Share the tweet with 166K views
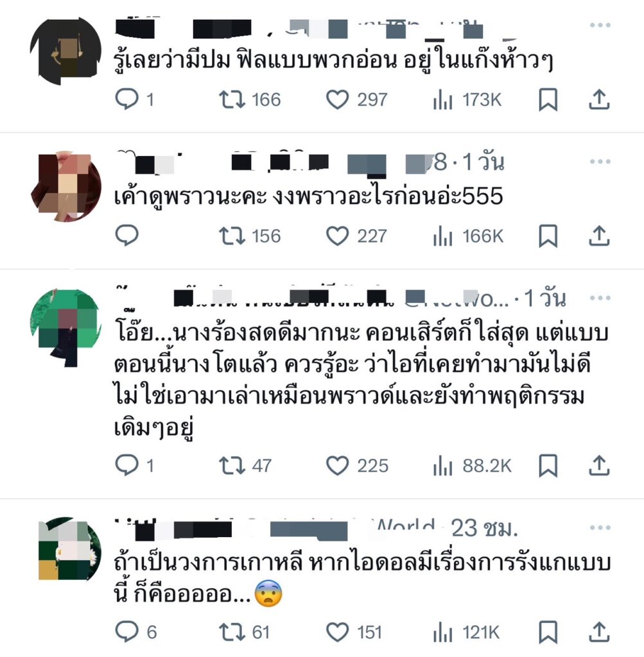Image resolution: width=644 pixels, height=657 pixels. (598, 236)
